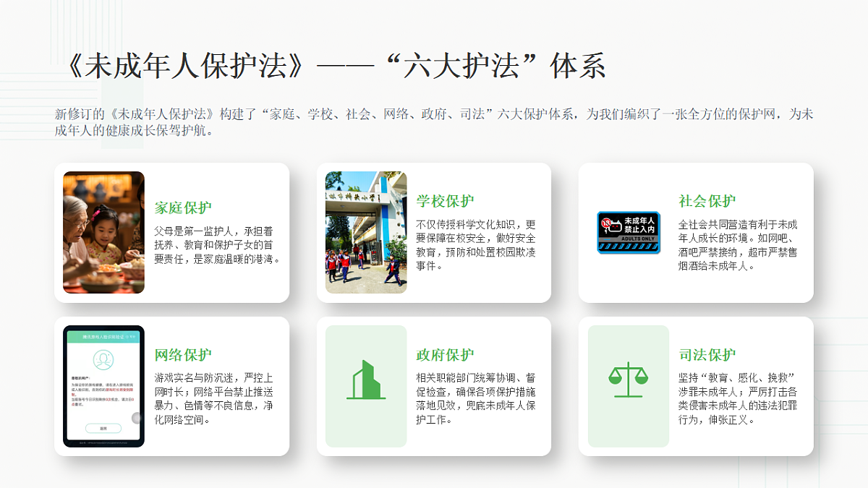Click the 学校保护 heading
The image size is (868, 488).
(446, 201)
